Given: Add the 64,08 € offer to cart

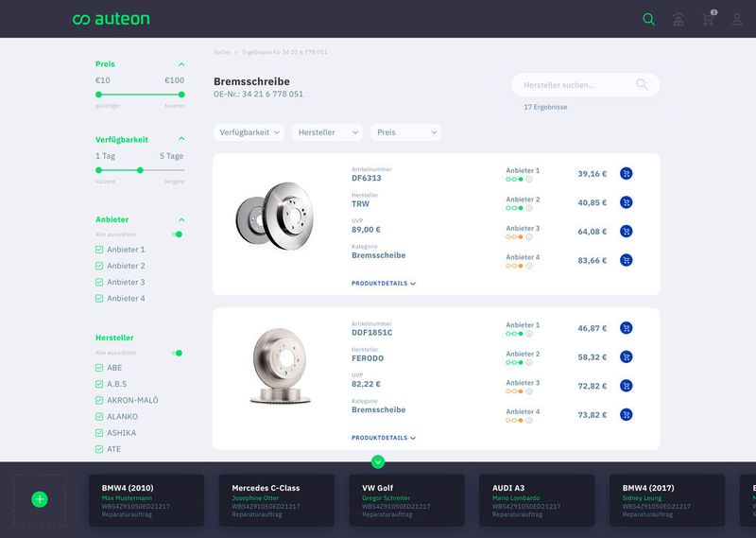Looking at the screenshot, I should pyautogui.click(x=626, y=232).
